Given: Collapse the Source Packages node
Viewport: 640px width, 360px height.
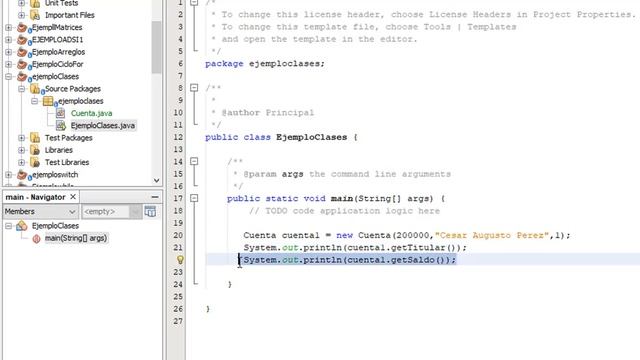Looking at the screenshot, I should click(x=22, y=89).
